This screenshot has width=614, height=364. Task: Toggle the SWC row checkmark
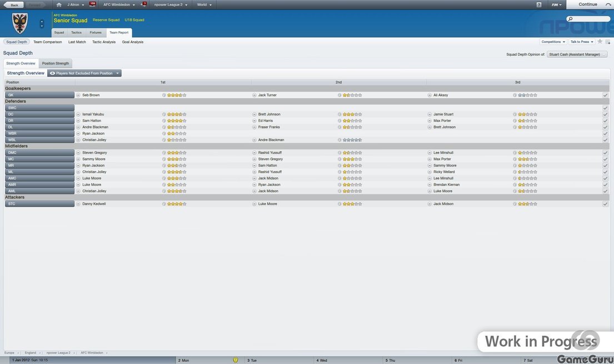[x=605, y=108]
